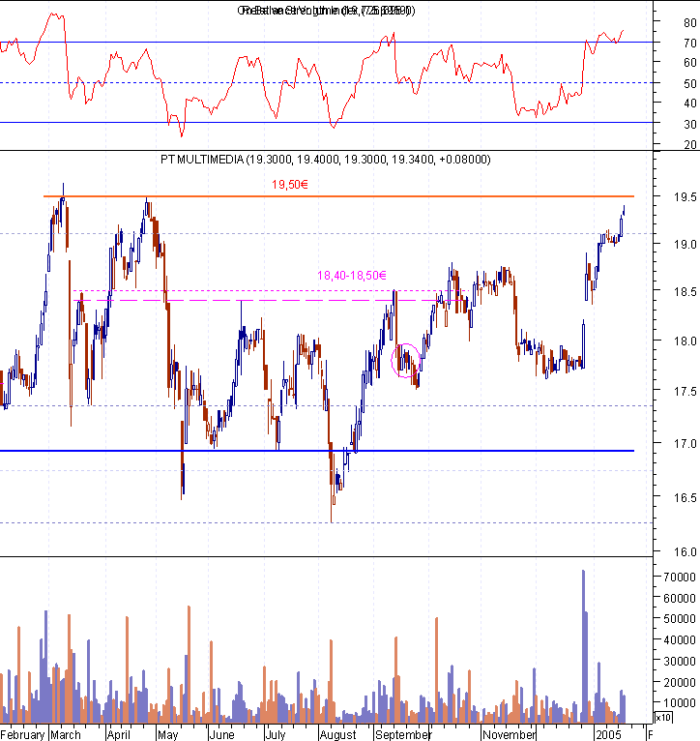This screenshot has height=741, width=700.
Task: Click the 50000 value on the volume axis
Action: pyautogui.click(x=680, y=618)
